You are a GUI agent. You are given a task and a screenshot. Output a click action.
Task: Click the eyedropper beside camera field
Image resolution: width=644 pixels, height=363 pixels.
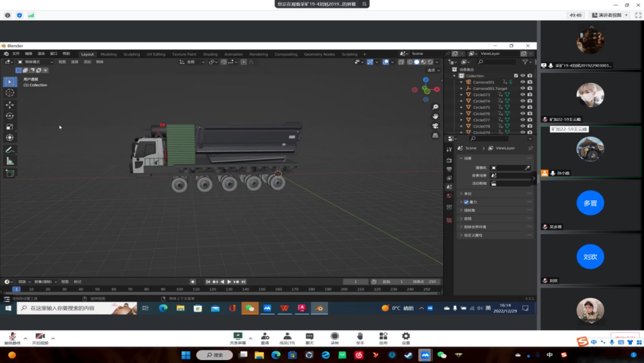click(527, 168)
